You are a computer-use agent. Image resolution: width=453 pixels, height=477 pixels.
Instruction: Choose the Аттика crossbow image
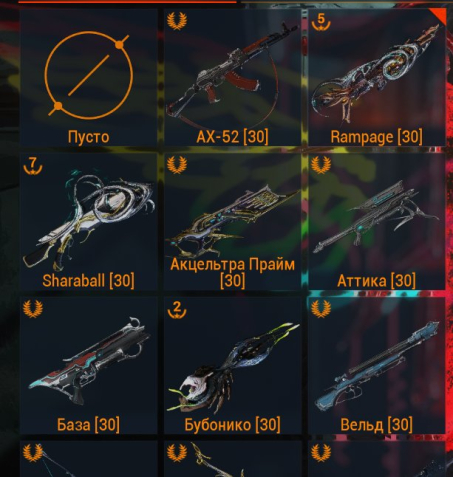[x=376, y=217]
